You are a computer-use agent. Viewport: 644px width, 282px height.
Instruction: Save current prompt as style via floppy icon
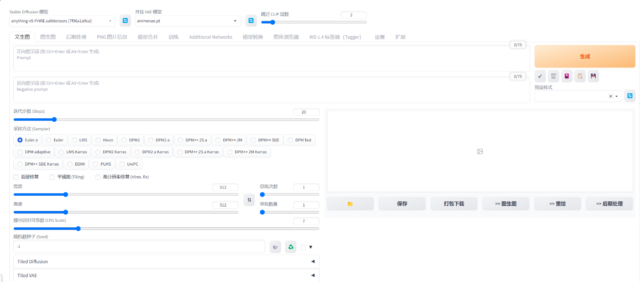[x=593, y=76]
